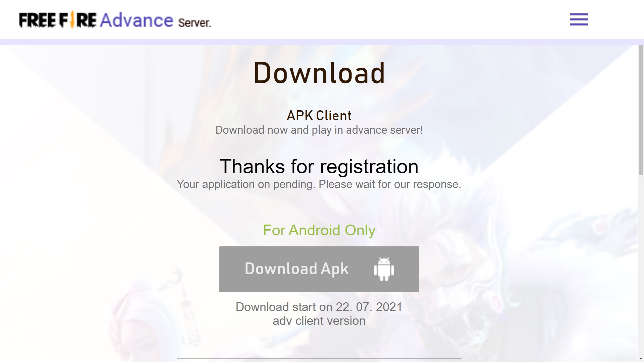Screen dimensions: 644x362
Task: Click the "Your application on pending" message
Action: [319, 184]
